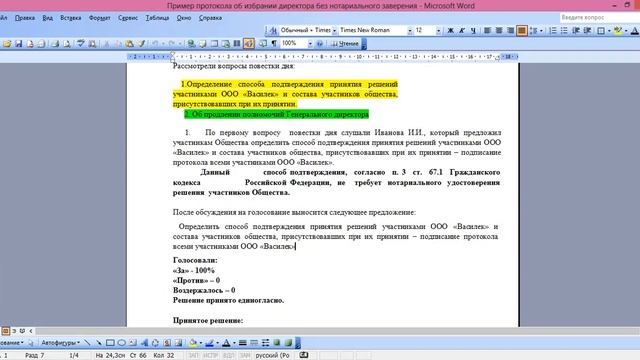Image resolution: width=640 pixels, height=360 pixels.
Task: Open the borders dropdown arrow
Action: tap(609, 31)
